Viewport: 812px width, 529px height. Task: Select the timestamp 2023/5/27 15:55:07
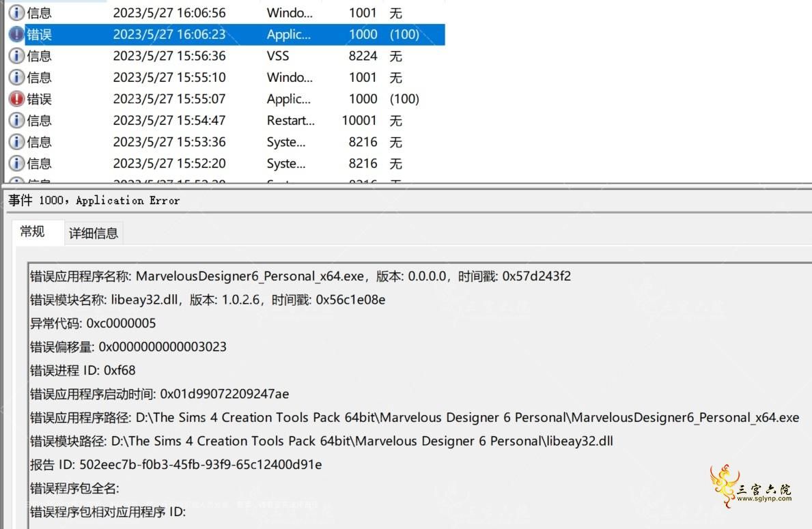coord(169,99)
